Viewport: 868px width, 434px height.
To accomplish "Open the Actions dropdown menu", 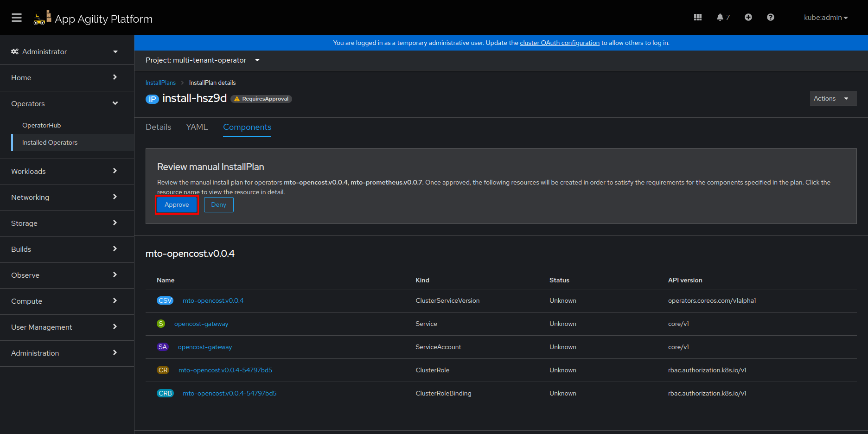I will [832, 98].
